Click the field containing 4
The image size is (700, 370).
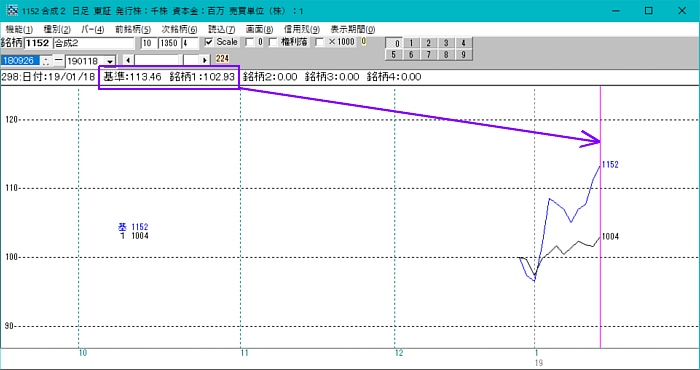point(189,43)
